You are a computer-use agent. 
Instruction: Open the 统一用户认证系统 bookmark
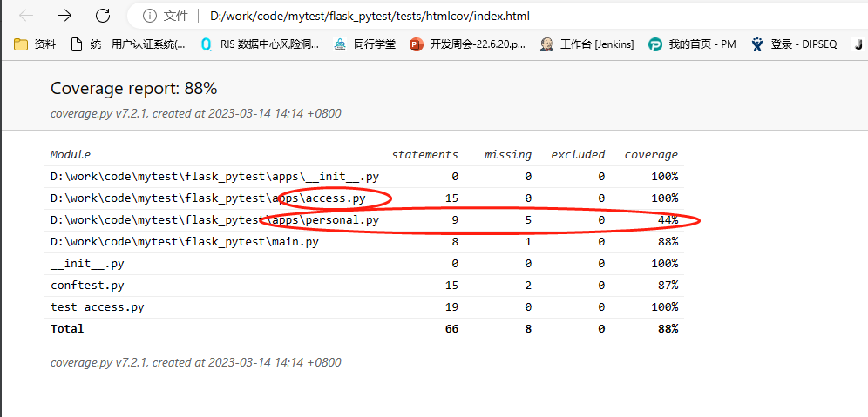(x=128, y=44)
